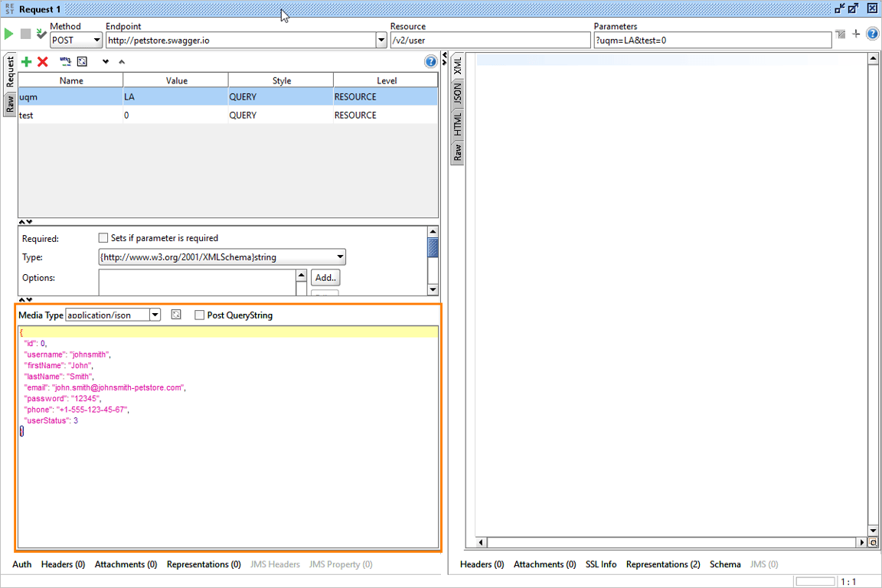Click the first resize icon in title bar
The width and height of the screenshot is (882, 588).
840,8
